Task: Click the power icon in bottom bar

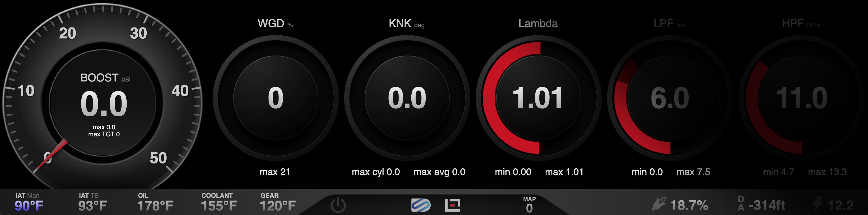Action: 338,205
